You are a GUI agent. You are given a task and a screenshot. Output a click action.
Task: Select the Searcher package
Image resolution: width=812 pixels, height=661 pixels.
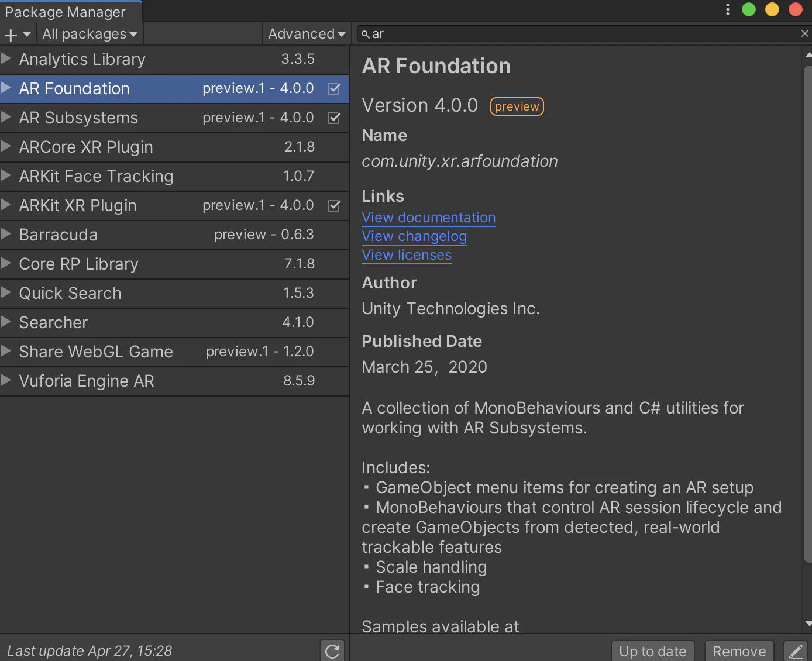pos(174,323)
